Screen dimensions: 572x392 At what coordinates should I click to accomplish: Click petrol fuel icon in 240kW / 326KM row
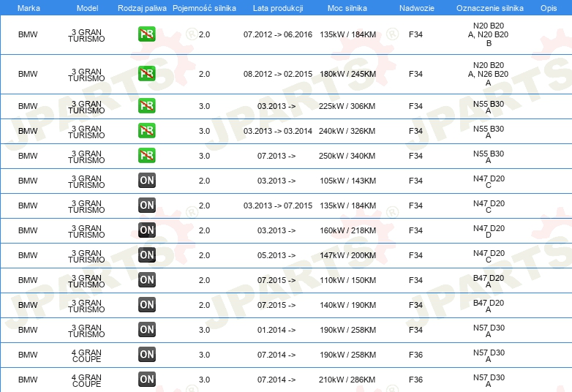(x=146, y=131)
